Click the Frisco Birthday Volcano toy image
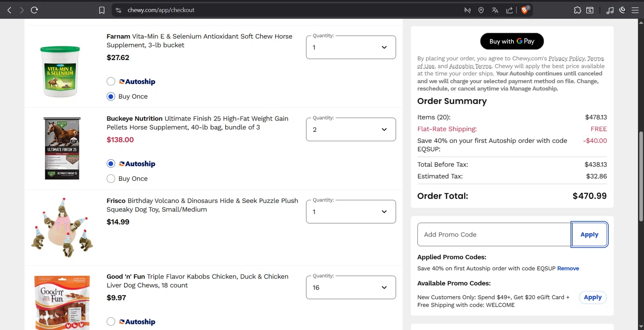 coord(62,227)
